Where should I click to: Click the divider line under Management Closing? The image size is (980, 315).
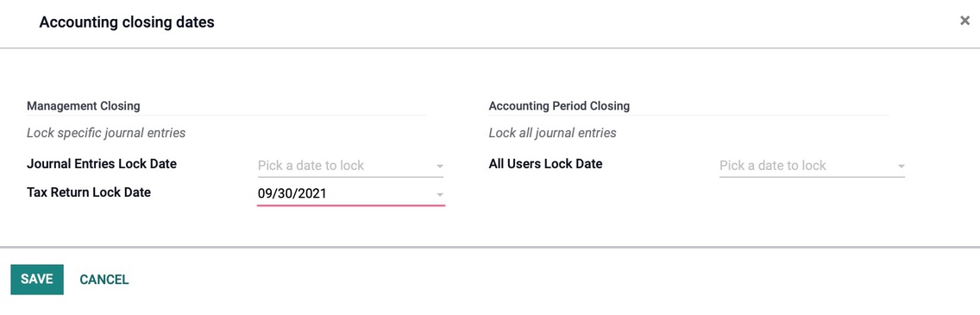coord(227,116)
